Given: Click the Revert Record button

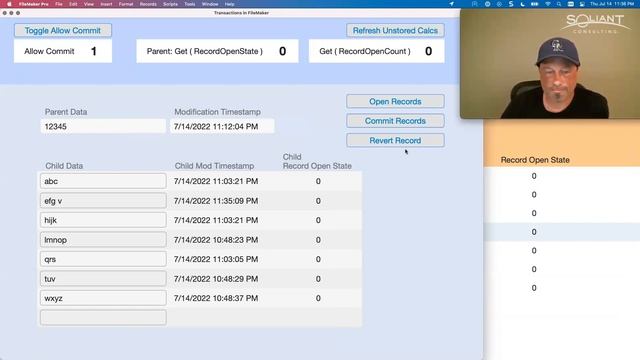Looking at the screenshot, I should (395, 140).
